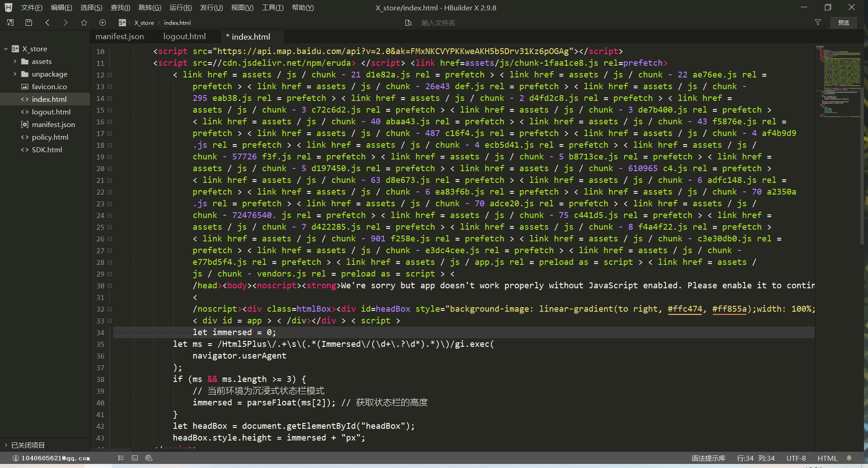
Task: Open logout.html in the project tree
Action: pos(45,112)
